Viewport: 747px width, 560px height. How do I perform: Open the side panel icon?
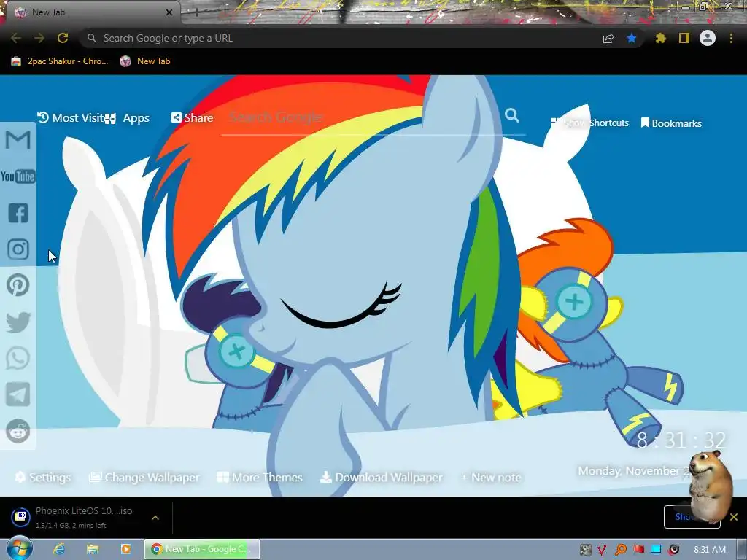(684, 38)
